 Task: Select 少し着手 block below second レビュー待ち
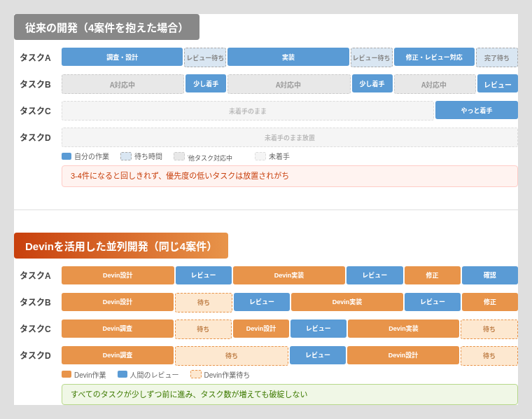tap(372, 83)
